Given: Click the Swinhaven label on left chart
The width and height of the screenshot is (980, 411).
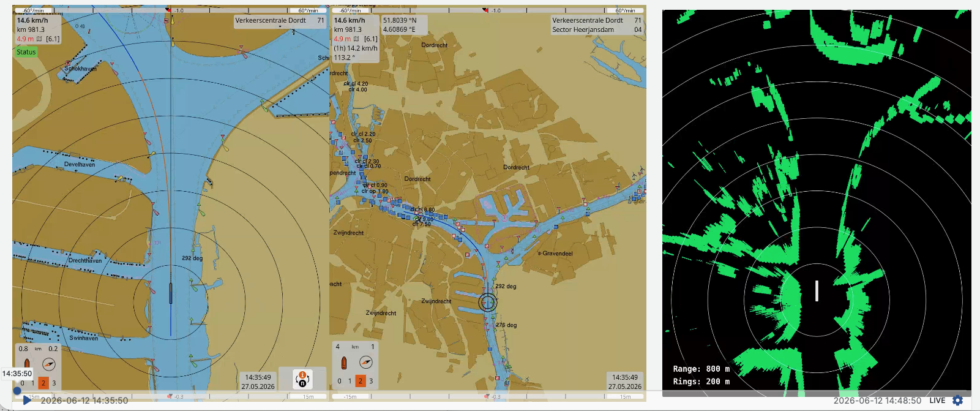Looking at the screenshot, I should pos(83,337).
